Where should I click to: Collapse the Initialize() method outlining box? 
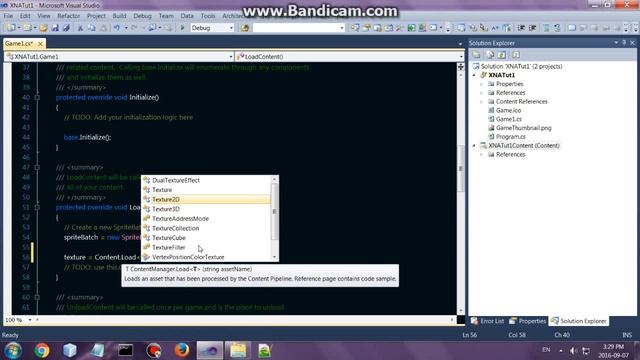click(37, 98)
